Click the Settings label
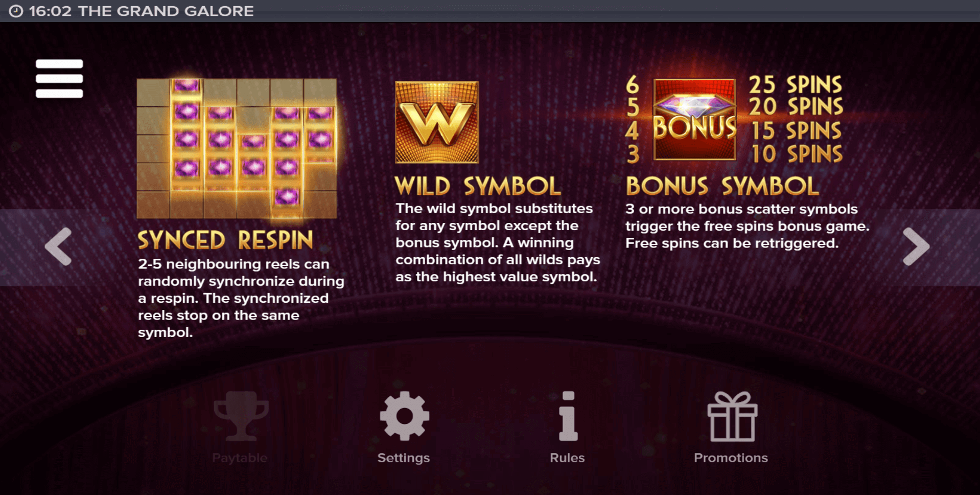 (x=404, y=458)
